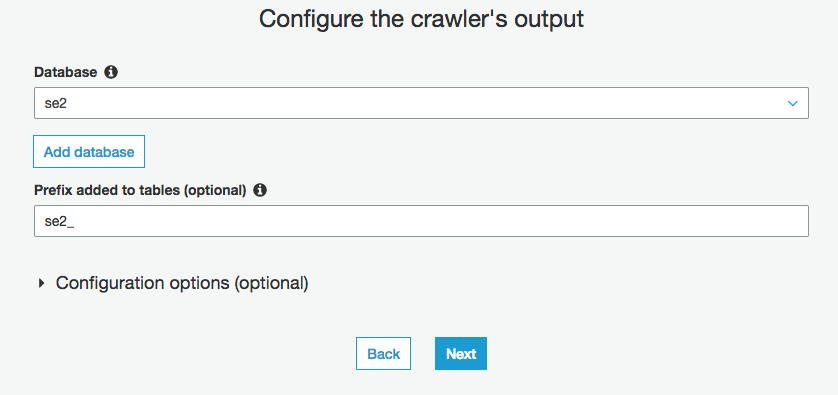Go to the next step with Next
The height and width of the screenshot is (395, 838).
tap(461, 353)
